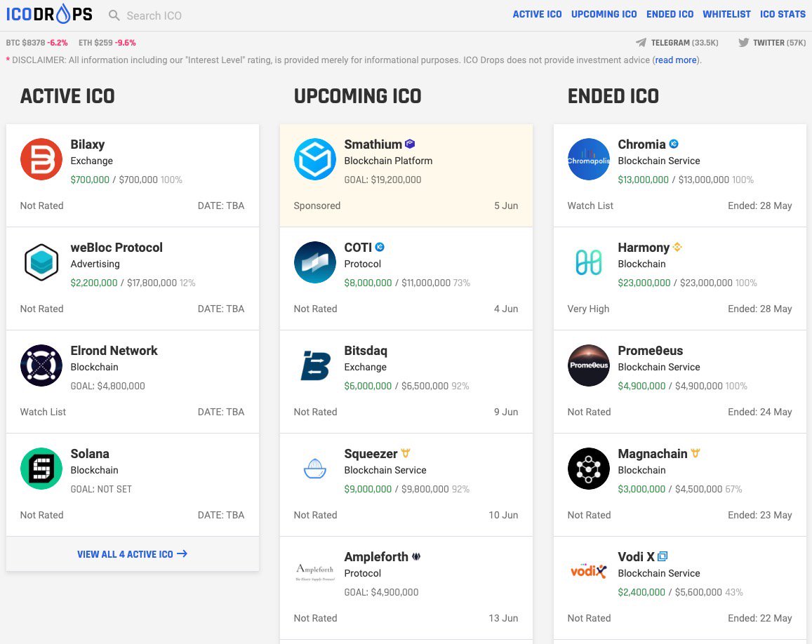812x644 pixels.
Task: Click 'Very High' rating on Harmony card
Action: (x=588, y=309)
